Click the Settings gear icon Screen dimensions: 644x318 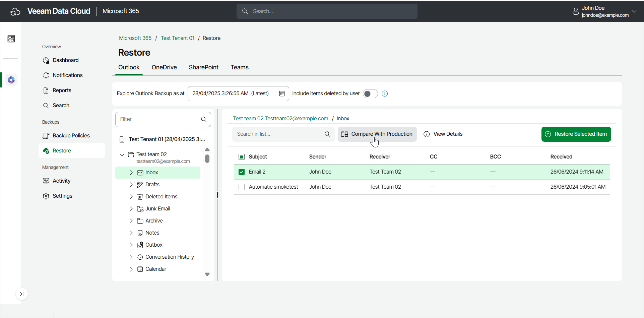pyautogui.click(x=46, y=196)
